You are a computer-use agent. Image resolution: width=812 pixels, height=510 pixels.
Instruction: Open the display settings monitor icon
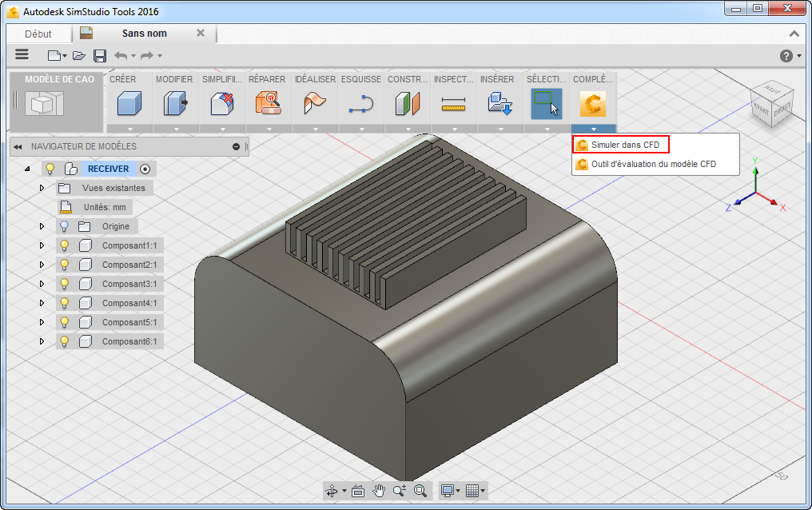point(448,490)
